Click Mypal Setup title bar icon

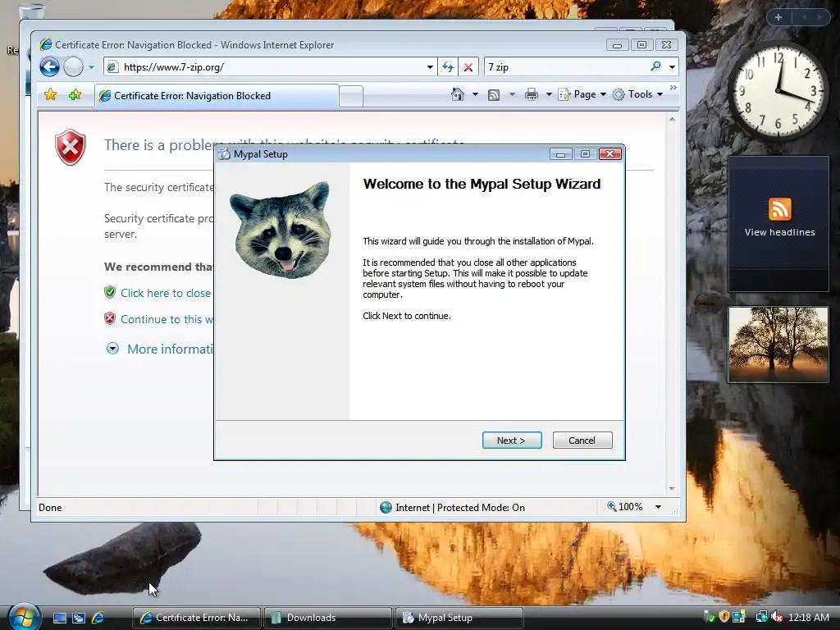click(225, 153)
